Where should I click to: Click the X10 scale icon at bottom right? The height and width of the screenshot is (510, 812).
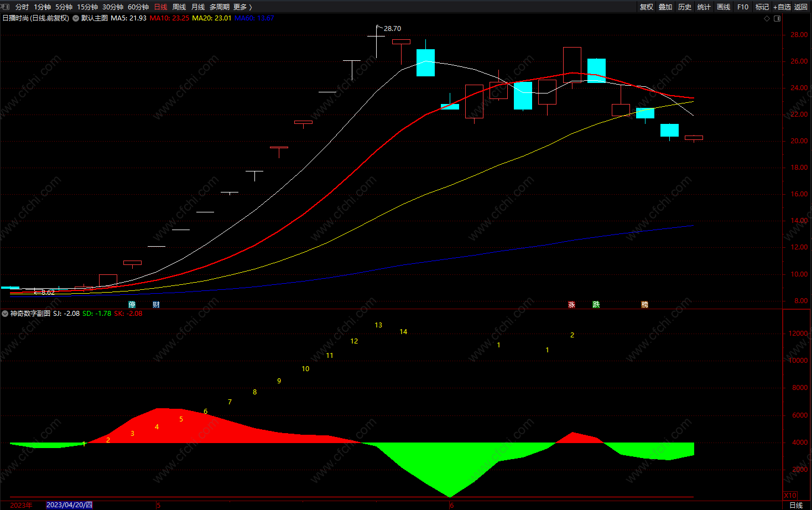790,495
